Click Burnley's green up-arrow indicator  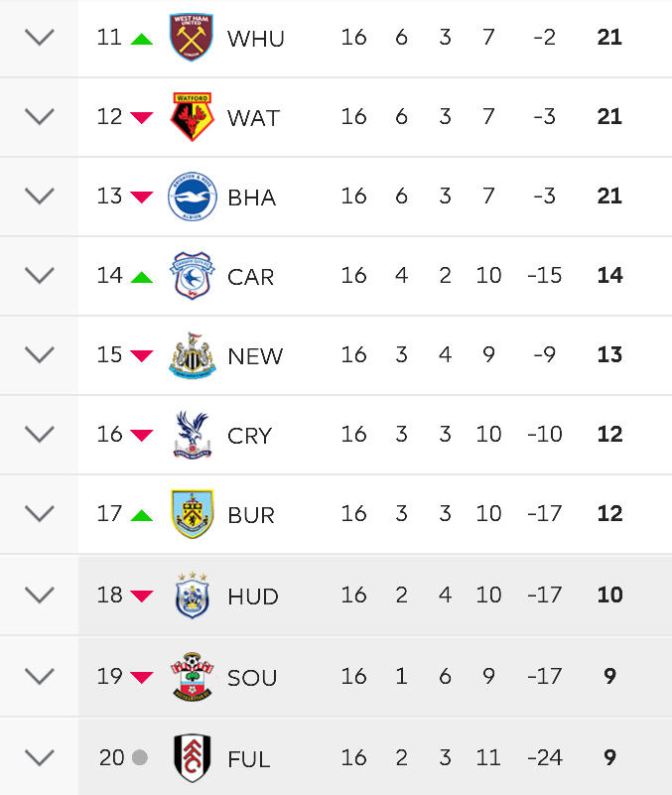point(142,516)
